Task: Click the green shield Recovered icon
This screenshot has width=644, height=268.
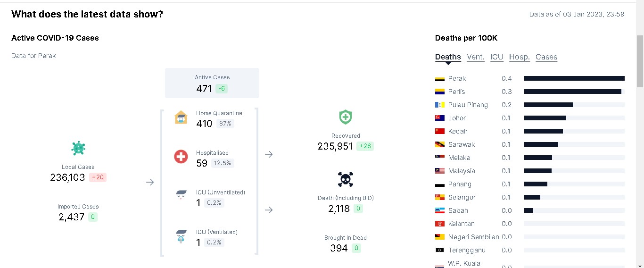Action: 346,117
